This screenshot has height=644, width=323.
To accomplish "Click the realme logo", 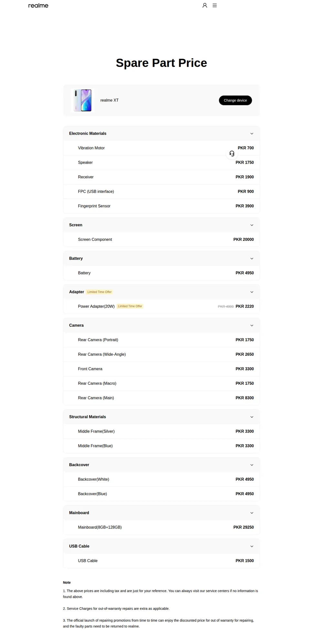I will click(38, 5).
